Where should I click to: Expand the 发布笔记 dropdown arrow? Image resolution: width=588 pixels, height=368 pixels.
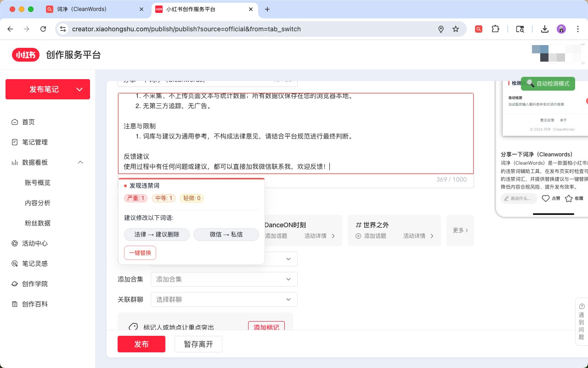click(79, 89)
